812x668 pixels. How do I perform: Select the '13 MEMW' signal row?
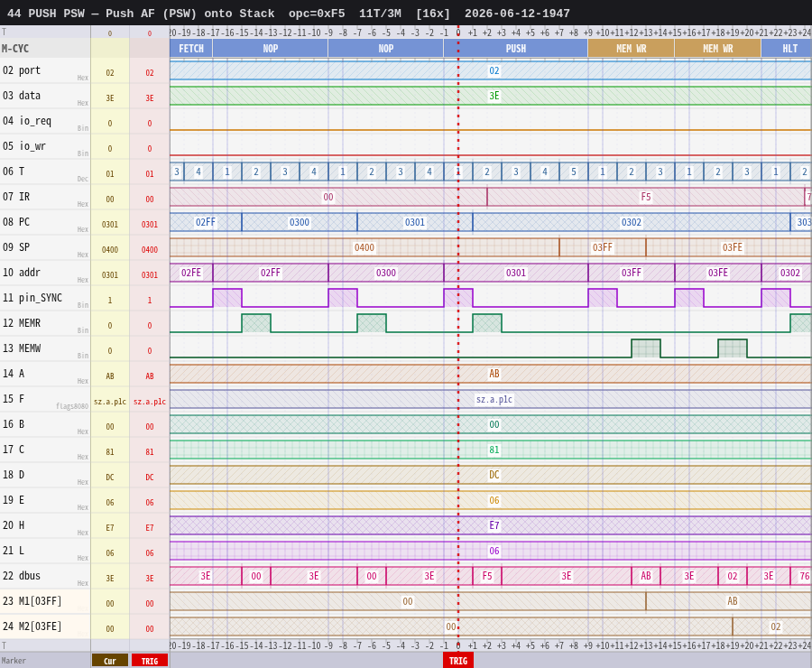[x=406, y=348]
